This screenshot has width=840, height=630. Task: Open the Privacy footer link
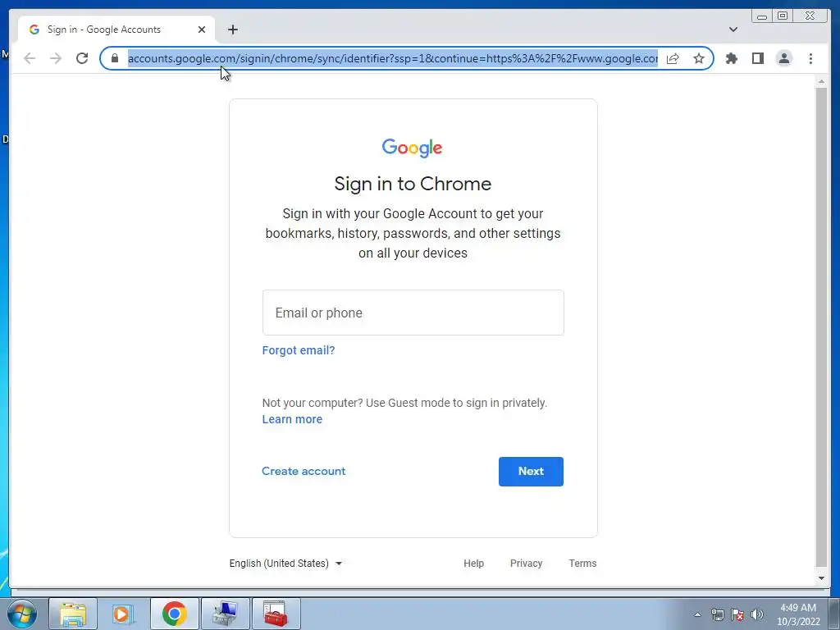point(526,564)
